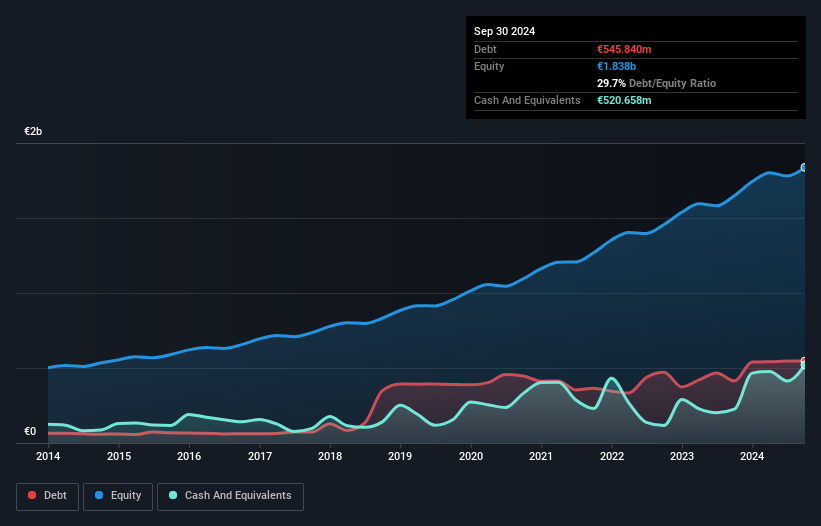Select the Equity endpoint marker on the blue line
The height and width of the screenshot is (526, 821).
(804, 167)
